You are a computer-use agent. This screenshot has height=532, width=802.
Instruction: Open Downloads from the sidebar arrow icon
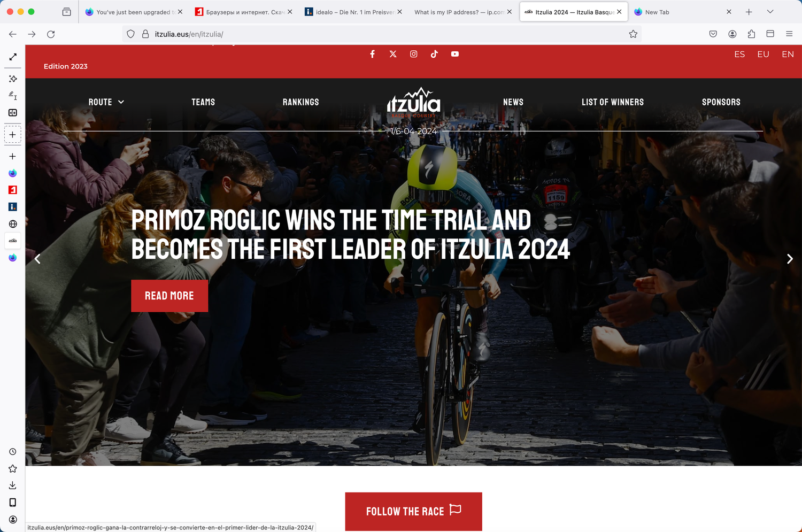tap(13, 485)
